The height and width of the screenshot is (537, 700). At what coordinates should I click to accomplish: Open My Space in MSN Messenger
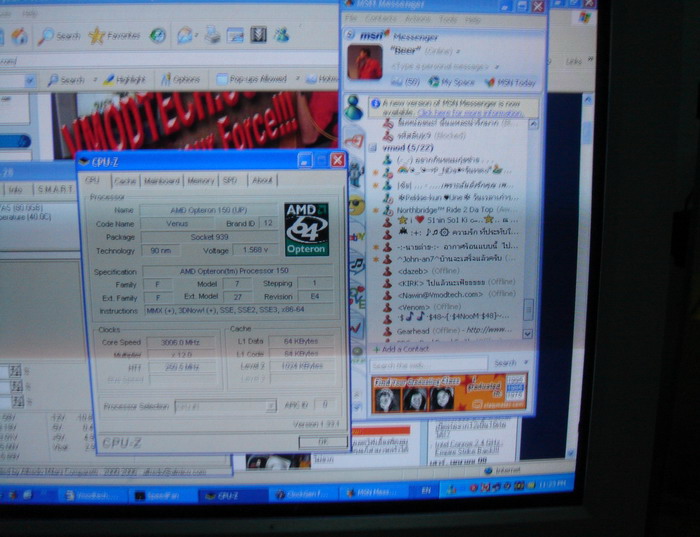[x=451, y=83]
